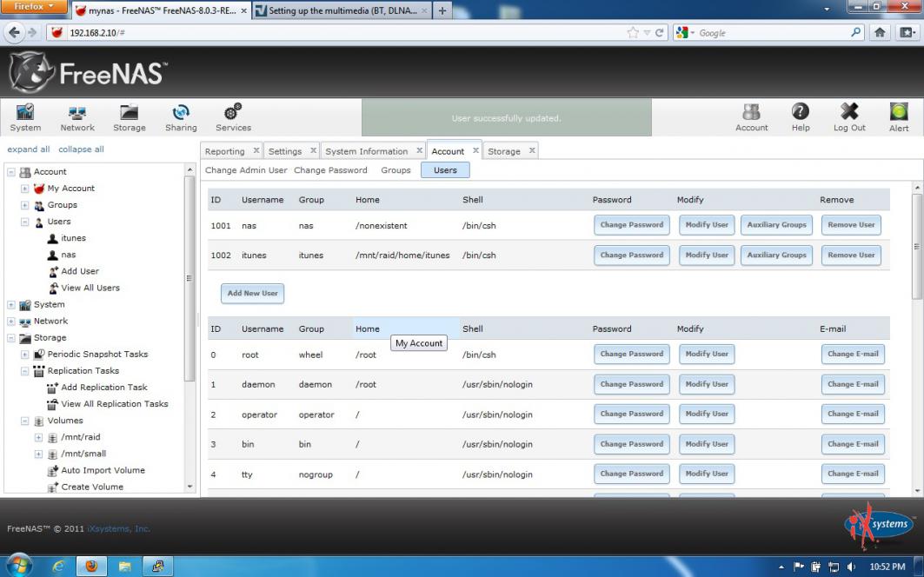Click the Log Out icon
The image size is (924, 577).
[849, 117]
